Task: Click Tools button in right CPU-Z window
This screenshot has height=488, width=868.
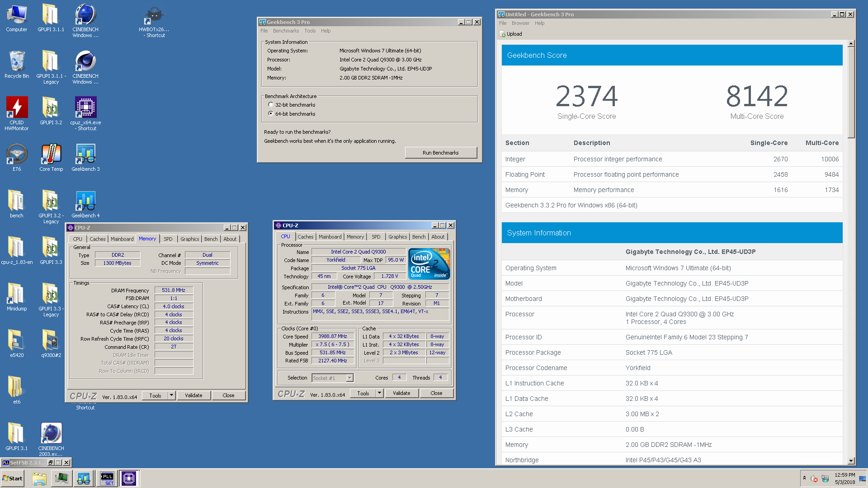Action: click(x=363, y=393)
